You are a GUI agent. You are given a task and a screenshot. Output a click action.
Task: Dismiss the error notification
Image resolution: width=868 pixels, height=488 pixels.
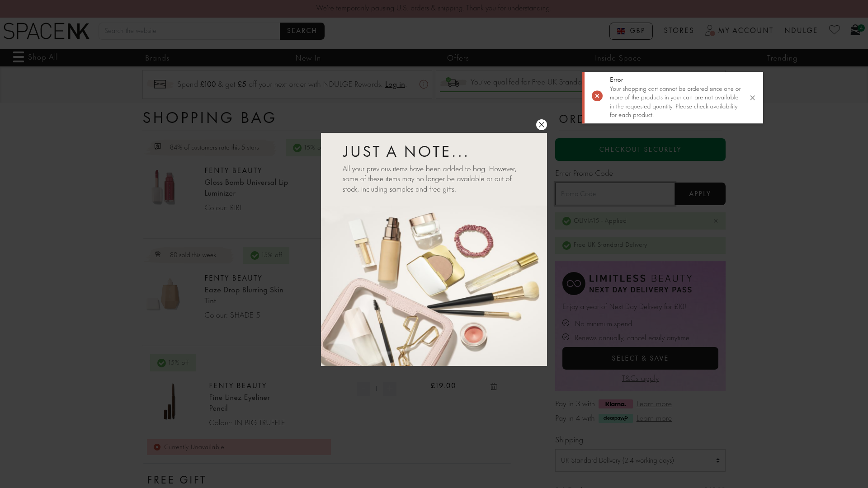pos(752,98)
